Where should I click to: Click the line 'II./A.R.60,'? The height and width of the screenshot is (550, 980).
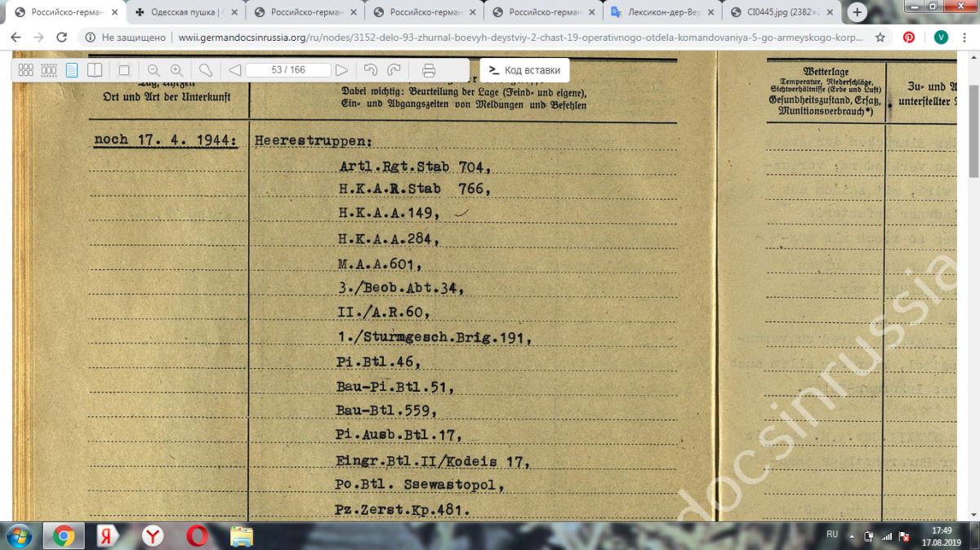(x=384, y=313)
